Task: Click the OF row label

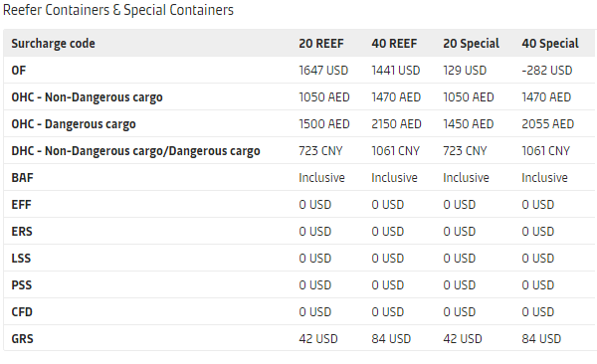Action: point(19,71)
